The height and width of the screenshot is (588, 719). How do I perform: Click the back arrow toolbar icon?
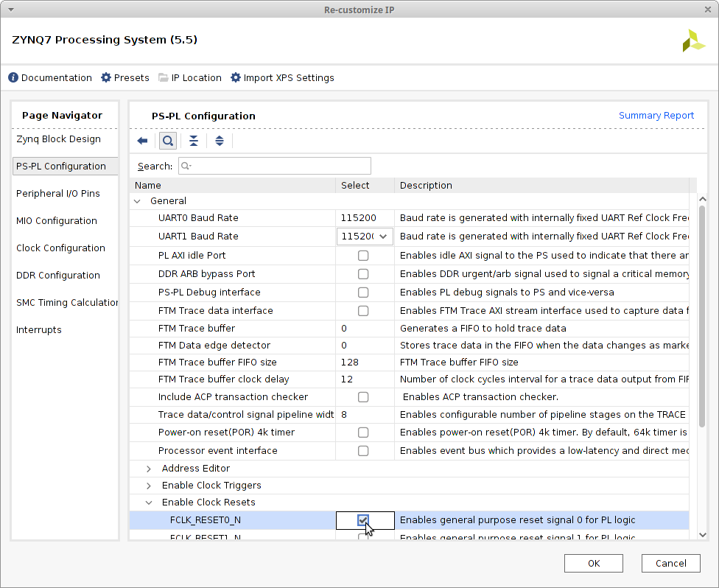point(143,141)
